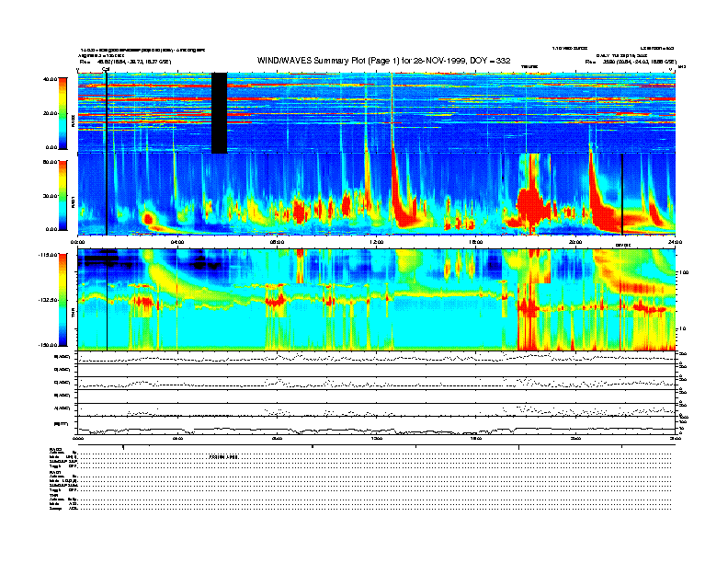Click the right Rae position text above plot
Viewport: 728px width, 563px height.
[x=630, y=62]
